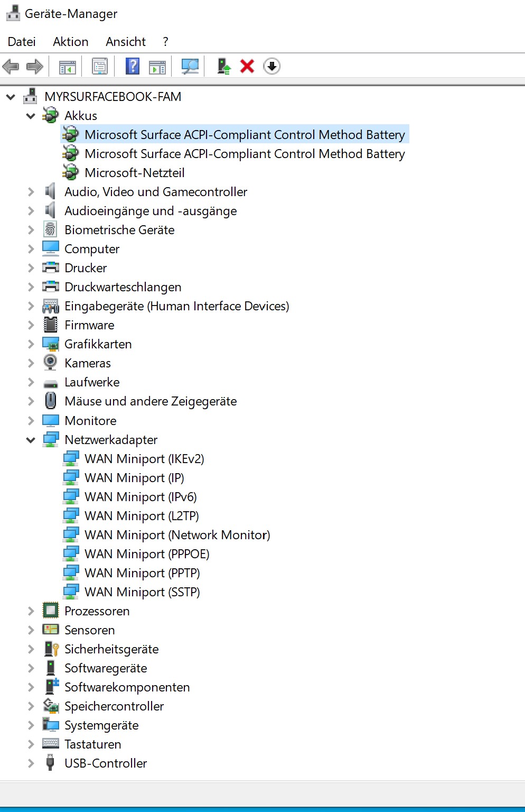The width and height of the screenshot is (525, 812).
Task: Click the Firmware chip icon
Action: click(x=51, y=325)
